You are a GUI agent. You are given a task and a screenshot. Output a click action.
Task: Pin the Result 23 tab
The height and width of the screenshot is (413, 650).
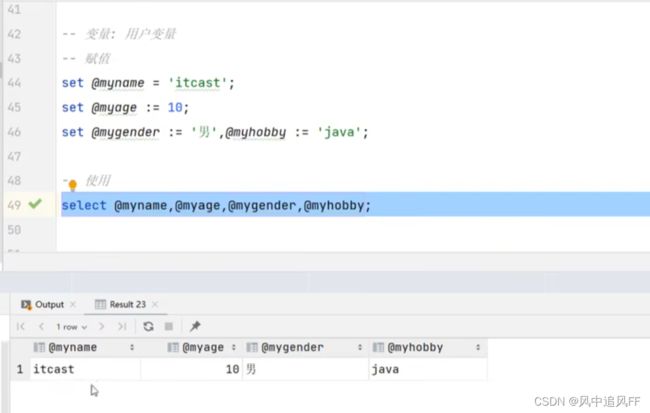click(x=195, y=326)
